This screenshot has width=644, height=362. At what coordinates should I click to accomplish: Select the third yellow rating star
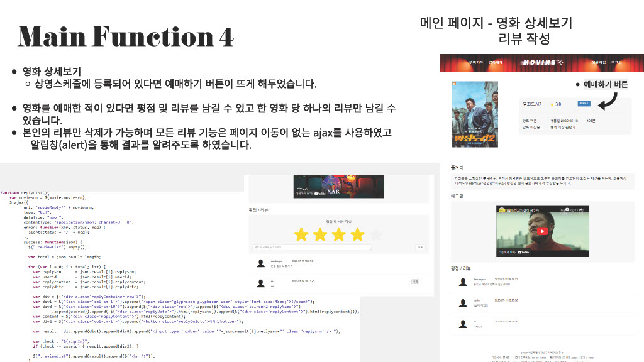[x=339, y=235]
